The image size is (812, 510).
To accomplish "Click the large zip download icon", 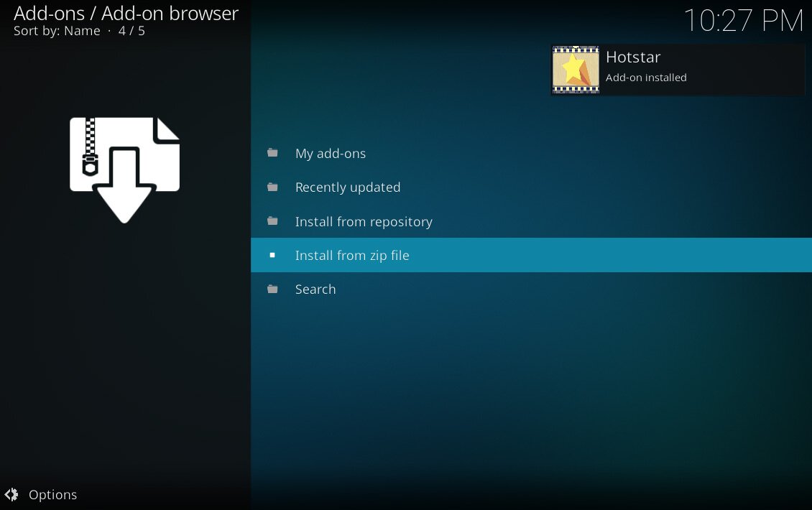I will 125,170.
